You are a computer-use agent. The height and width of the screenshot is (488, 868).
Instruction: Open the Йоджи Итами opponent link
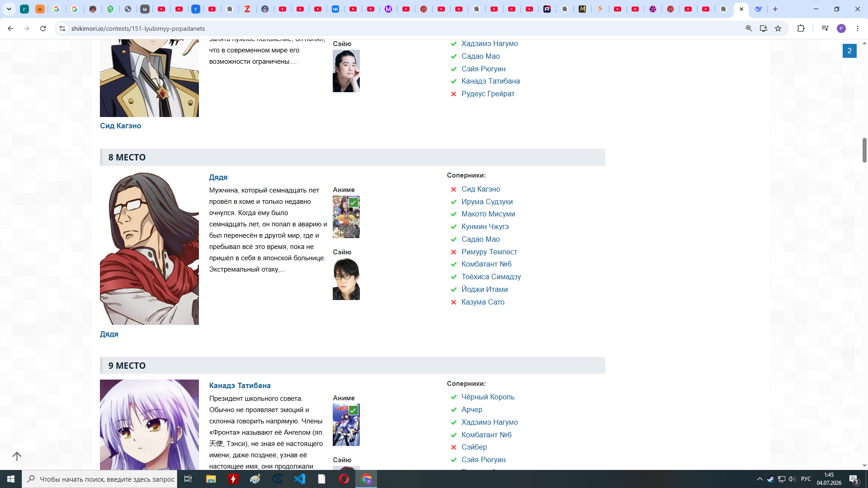click(485, 289)
